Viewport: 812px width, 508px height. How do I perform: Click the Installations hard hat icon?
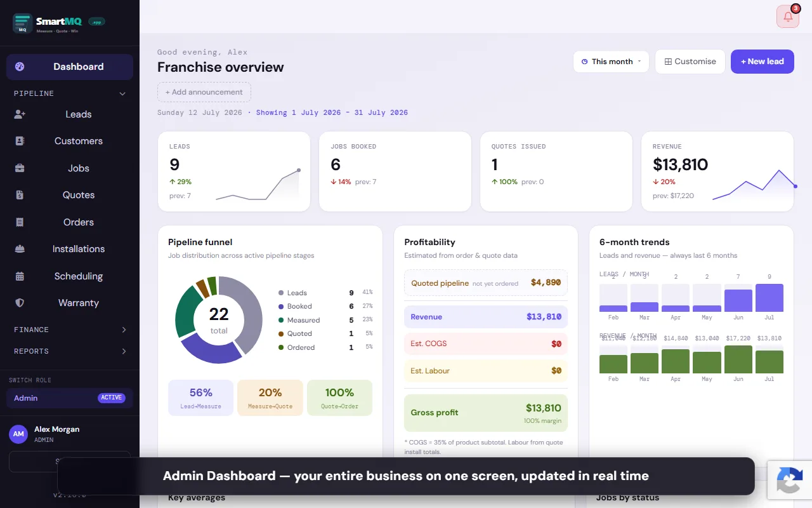click(20, 249)
